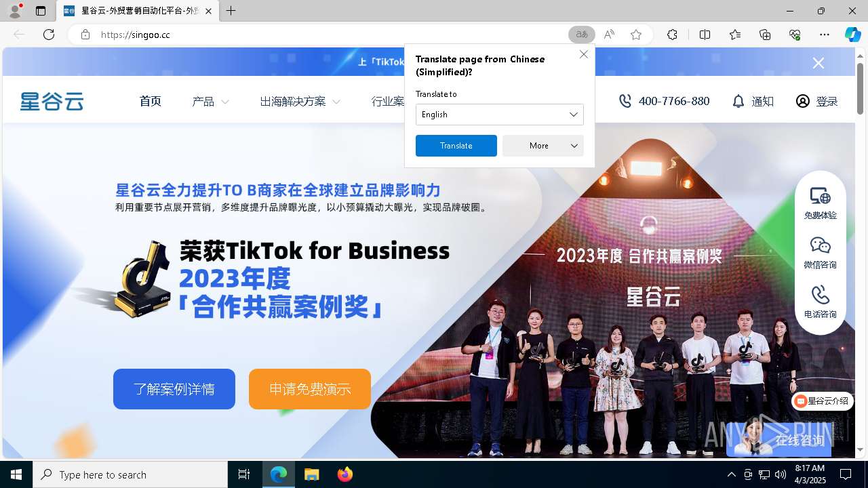Expand the More options dropdown

pyautogui.click(x=543, y=146)
